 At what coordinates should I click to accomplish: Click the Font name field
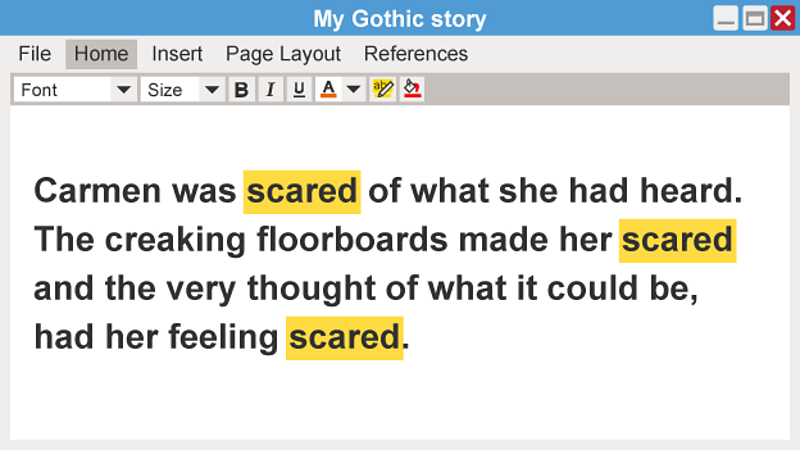pyautogui.click(x=62, y=90)
